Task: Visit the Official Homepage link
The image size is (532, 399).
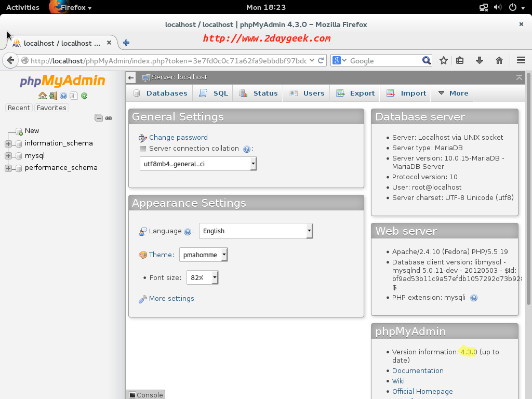Action: coord(422,392)
